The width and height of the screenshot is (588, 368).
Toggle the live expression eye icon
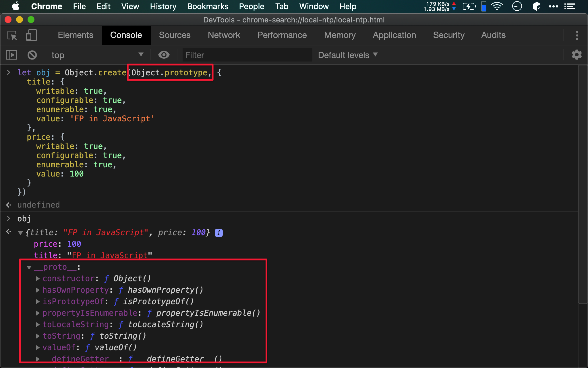pos(164,55)
